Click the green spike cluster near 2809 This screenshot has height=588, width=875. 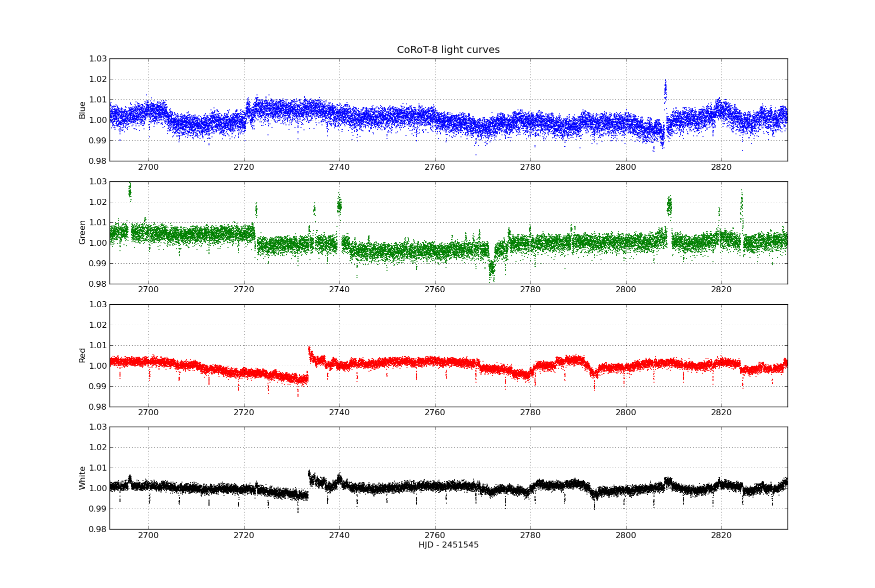point(669,205)
